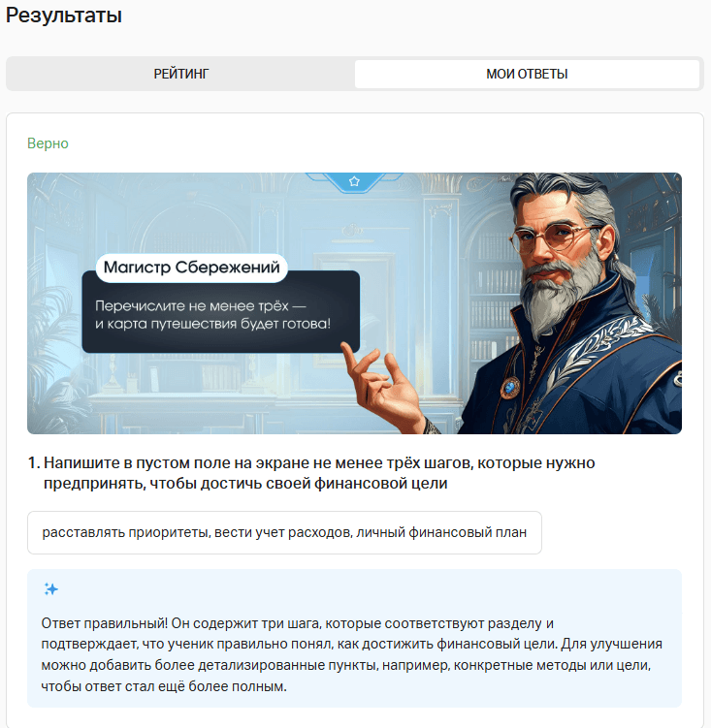Select the МОИ ОТВЕТЫ tab
The height and width of the screenshot is (728, 711).
pos(527,74)
